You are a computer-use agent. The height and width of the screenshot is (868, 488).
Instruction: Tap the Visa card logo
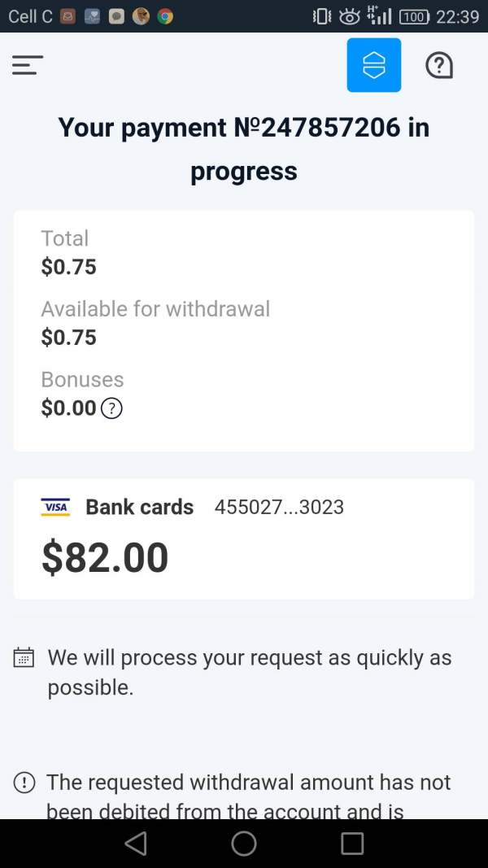click(55, 507)
